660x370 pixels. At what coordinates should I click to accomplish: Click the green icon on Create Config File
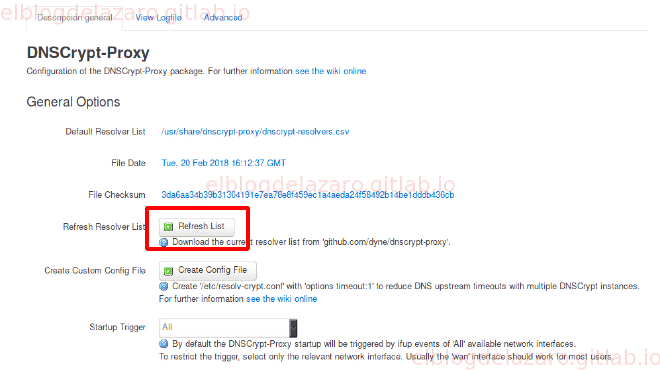click(x=168, y=271)
